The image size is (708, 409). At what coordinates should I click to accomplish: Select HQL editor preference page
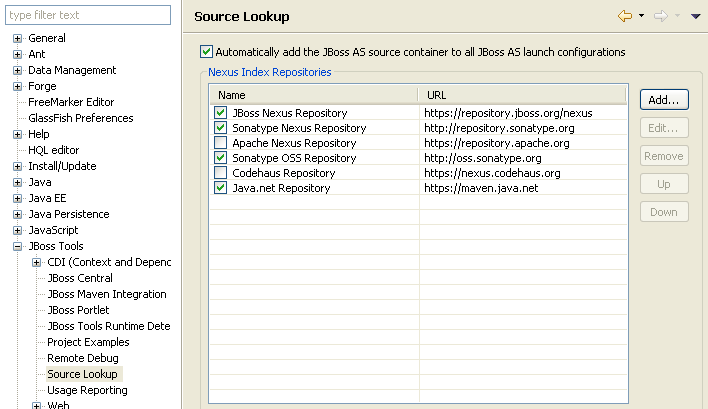tap(53, 150)
